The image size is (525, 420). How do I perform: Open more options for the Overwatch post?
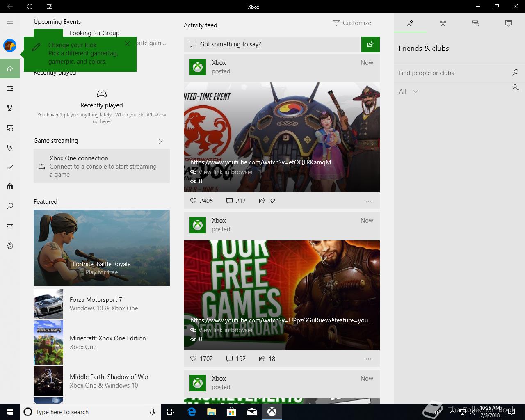[368, 201]
